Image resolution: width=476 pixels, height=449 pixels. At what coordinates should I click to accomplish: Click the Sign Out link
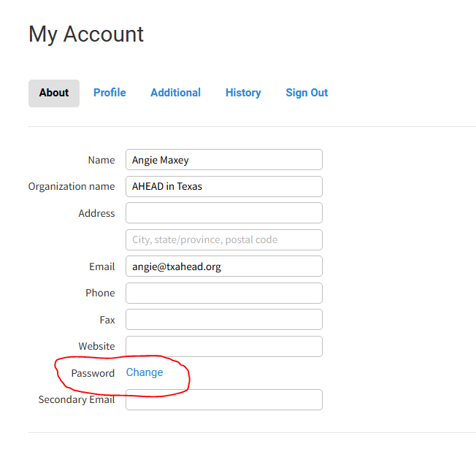[x=307, y=93]
